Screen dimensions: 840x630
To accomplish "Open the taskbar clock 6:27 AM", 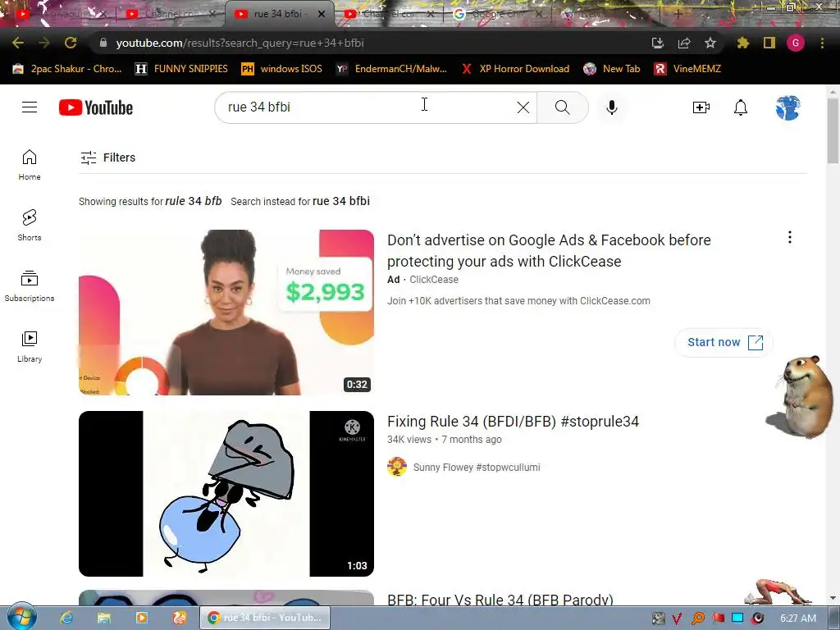I will coord(798,619).
